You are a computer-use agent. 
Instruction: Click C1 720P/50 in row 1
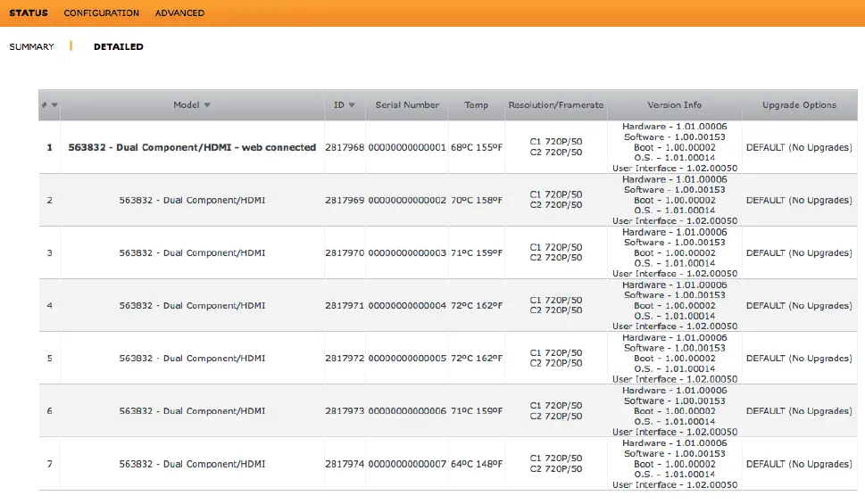click(x=556, y=142)
